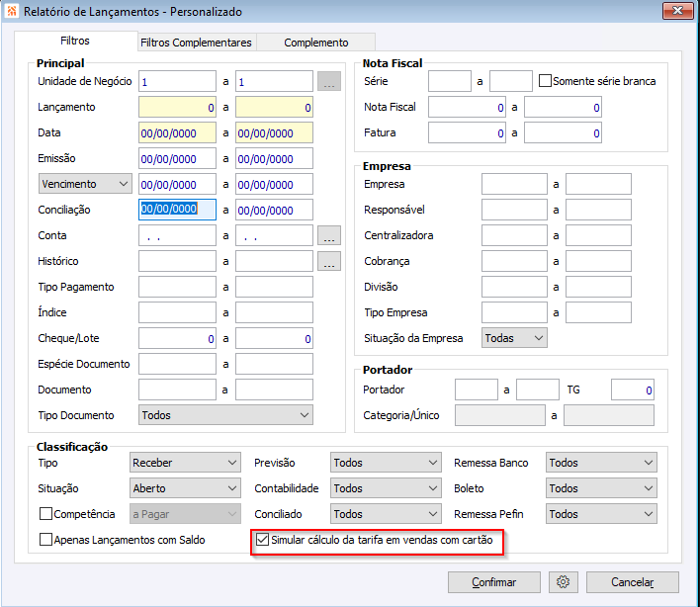Click the Emissão start date field
The width and height of the screenshot is (700, 607).
coord(177,158)
